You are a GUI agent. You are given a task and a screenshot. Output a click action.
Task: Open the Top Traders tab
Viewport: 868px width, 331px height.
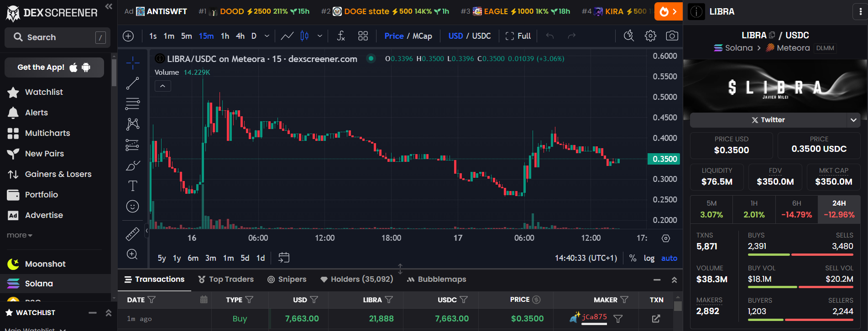[x=226, y=279]
